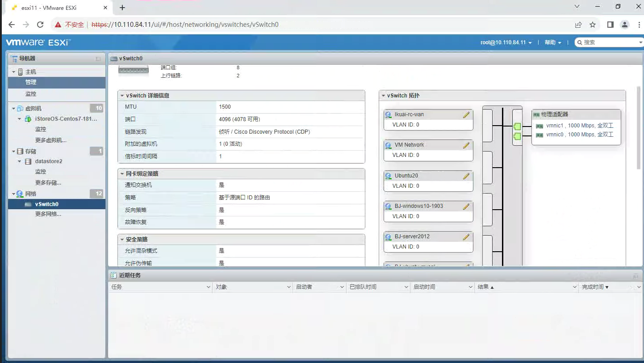644x363 pixels.
Task: Collapse the vSwitch 拓扑 panel
Action: [383, 96]
